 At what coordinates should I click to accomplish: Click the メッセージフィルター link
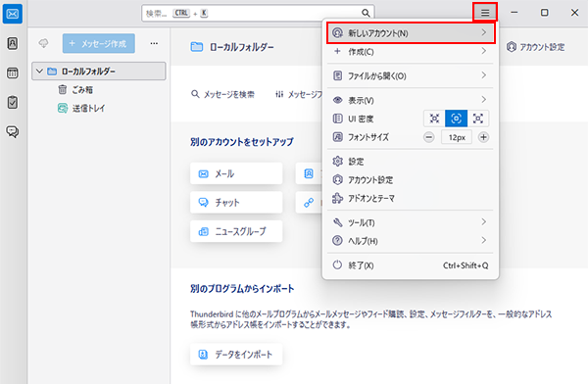click(x=299, y=94)
